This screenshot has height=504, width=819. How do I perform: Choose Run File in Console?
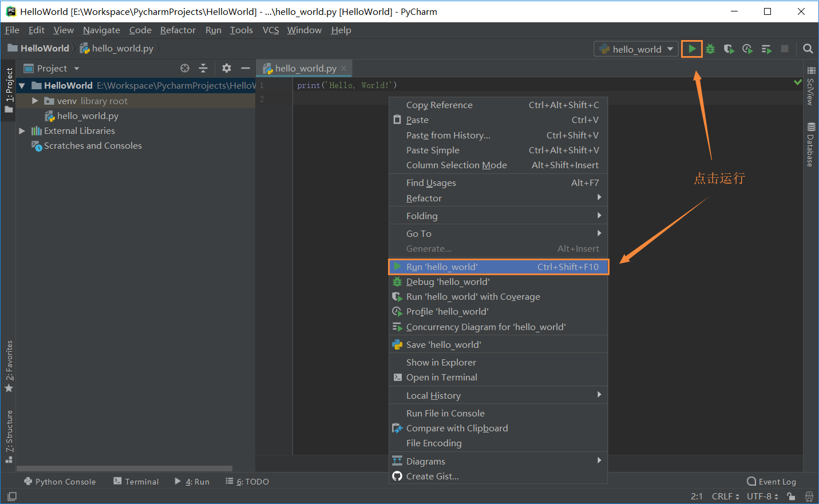click(498, 413)
